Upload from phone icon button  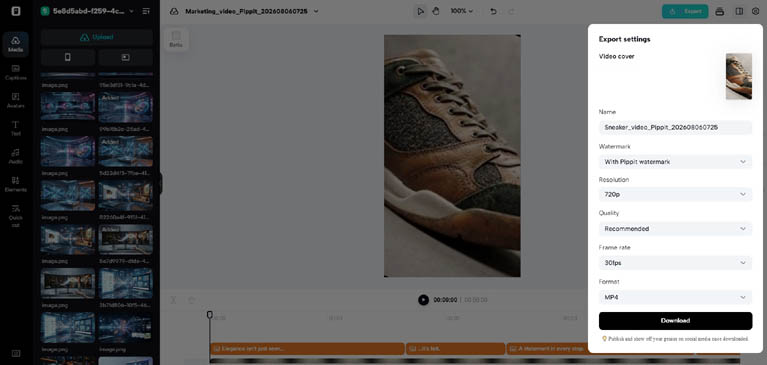tap(68, 57)
